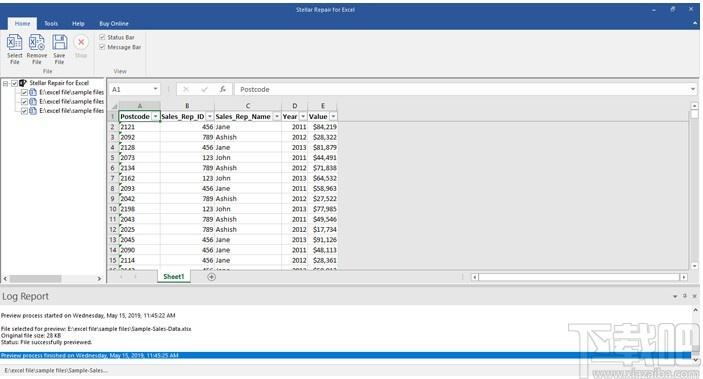703x379 pixels.
Task: Select row 5 header
Action: (x=113, y=157)
